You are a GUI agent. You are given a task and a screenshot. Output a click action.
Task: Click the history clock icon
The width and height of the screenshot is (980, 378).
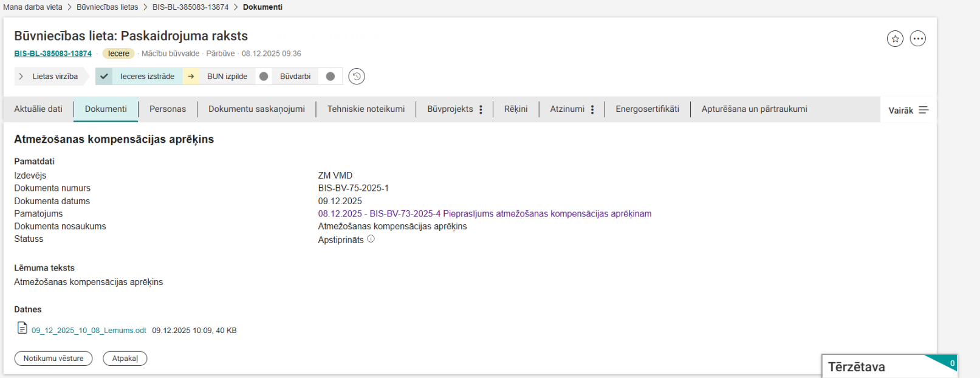tap(357, 77)
